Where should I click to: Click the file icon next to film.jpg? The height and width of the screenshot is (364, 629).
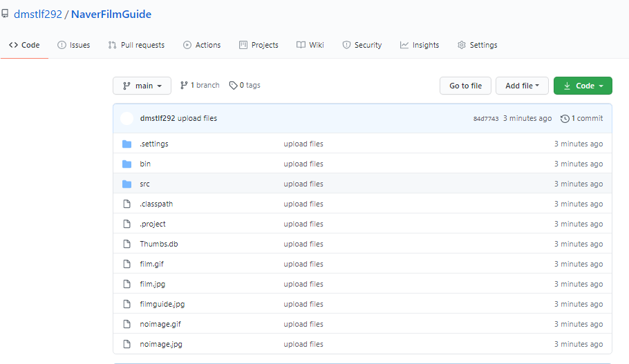click(126, 285)
